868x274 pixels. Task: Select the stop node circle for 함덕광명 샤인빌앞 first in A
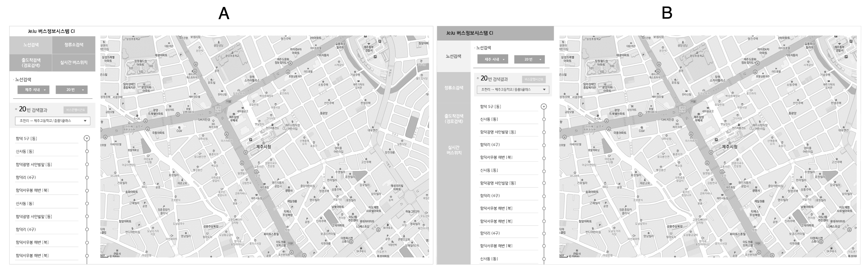(x=87, y=165)
